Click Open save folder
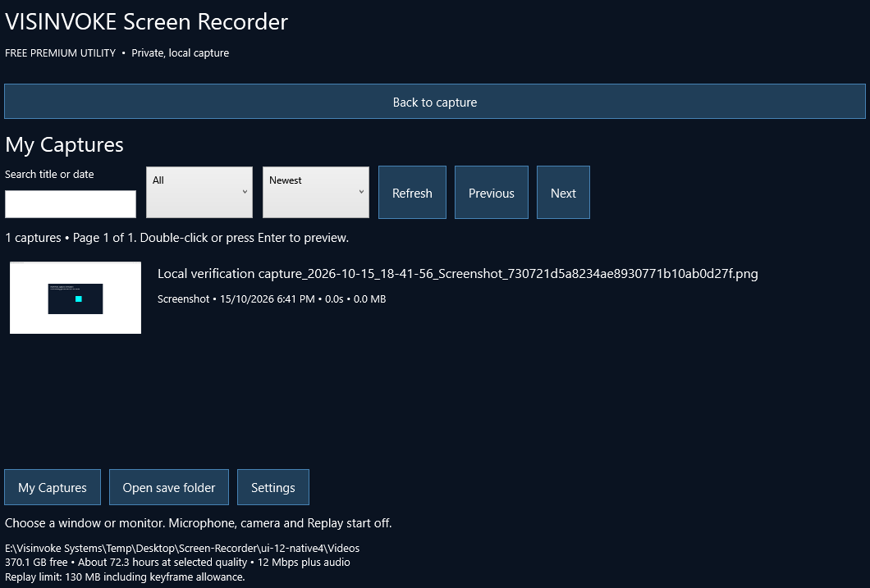The width and height of the screenshot is (870, 588). (x=169, y=487)
